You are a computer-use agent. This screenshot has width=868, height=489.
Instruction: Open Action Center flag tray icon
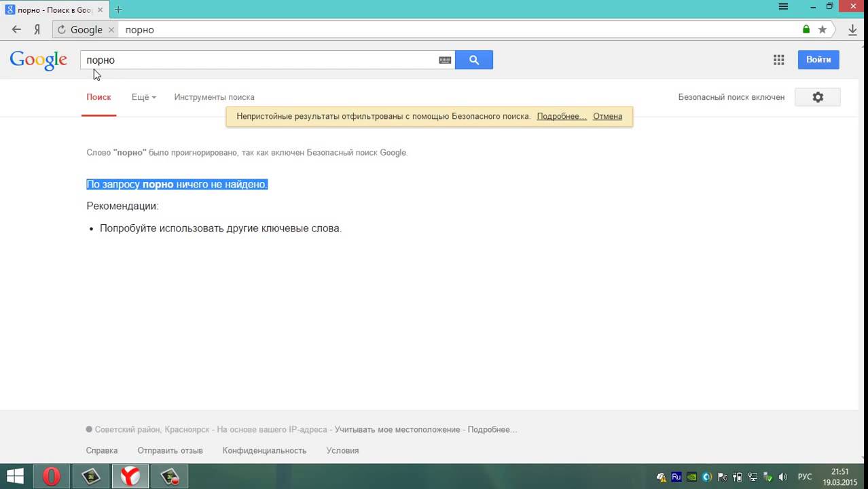[722, 477]
